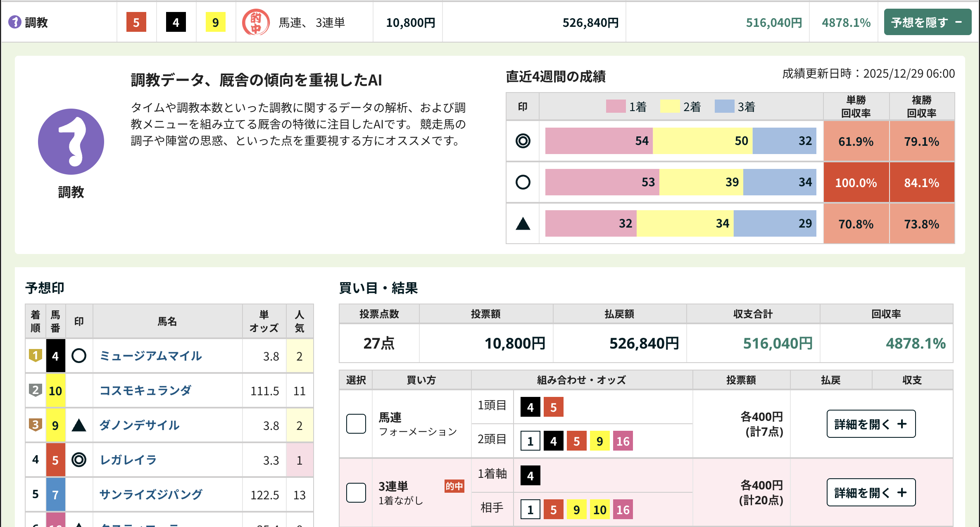980x527 pixels.
Task: Toggle the ○ mark next to ミュージアムマイル
Action: [79, 356]
